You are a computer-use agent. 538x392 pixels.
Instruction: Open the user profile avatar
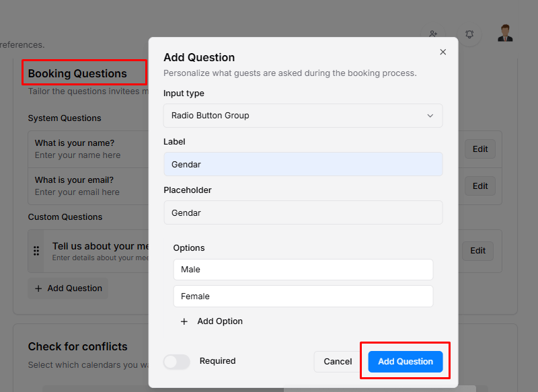coord(506,33)
